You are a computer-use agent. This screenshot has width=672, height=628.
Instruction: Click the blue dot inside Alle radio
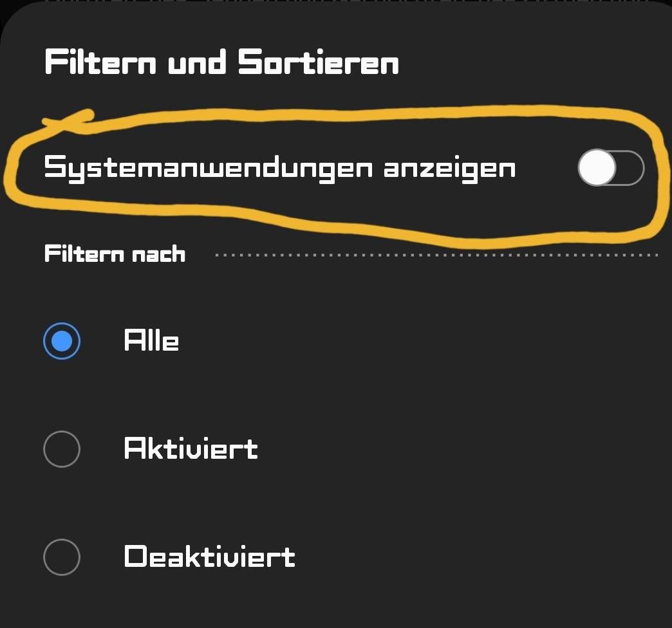[62, 341]
